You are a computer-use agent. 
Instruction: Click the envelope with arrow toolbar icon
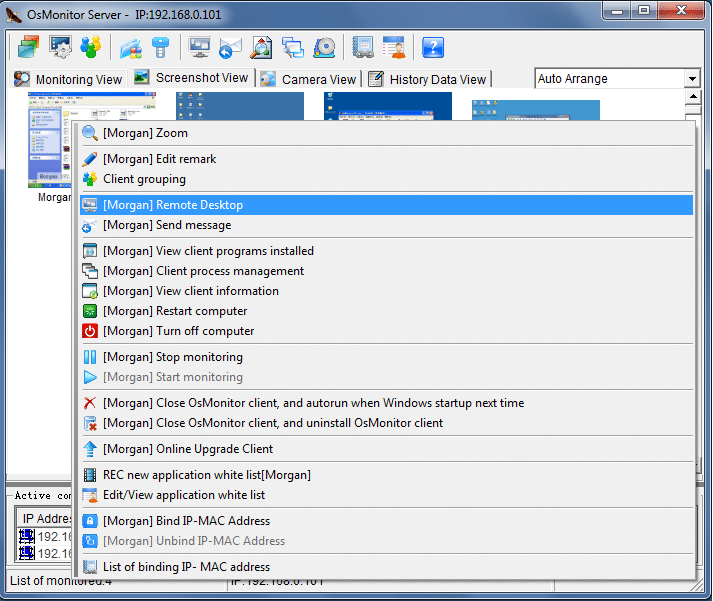(x=230, y=47)
